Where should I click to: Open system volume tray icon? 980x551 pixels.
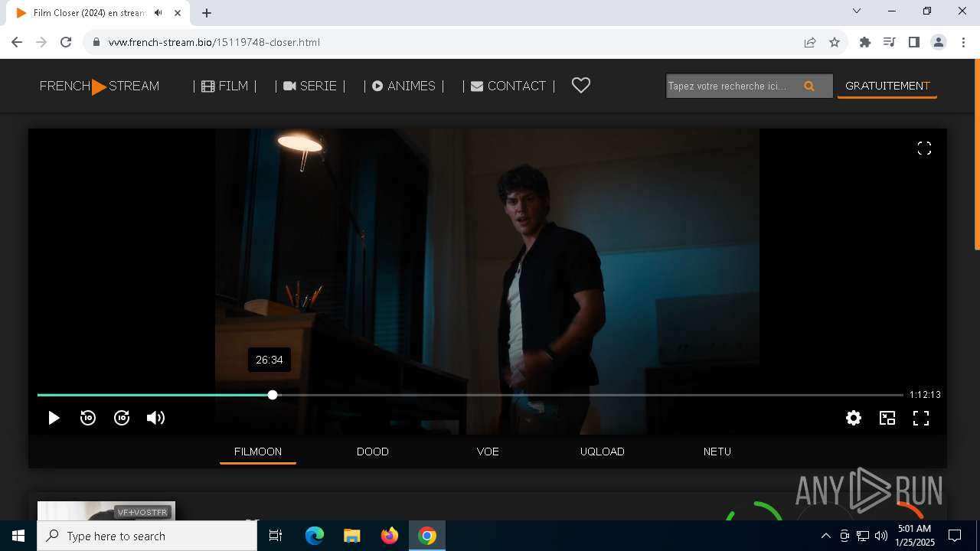coord(881,536)
